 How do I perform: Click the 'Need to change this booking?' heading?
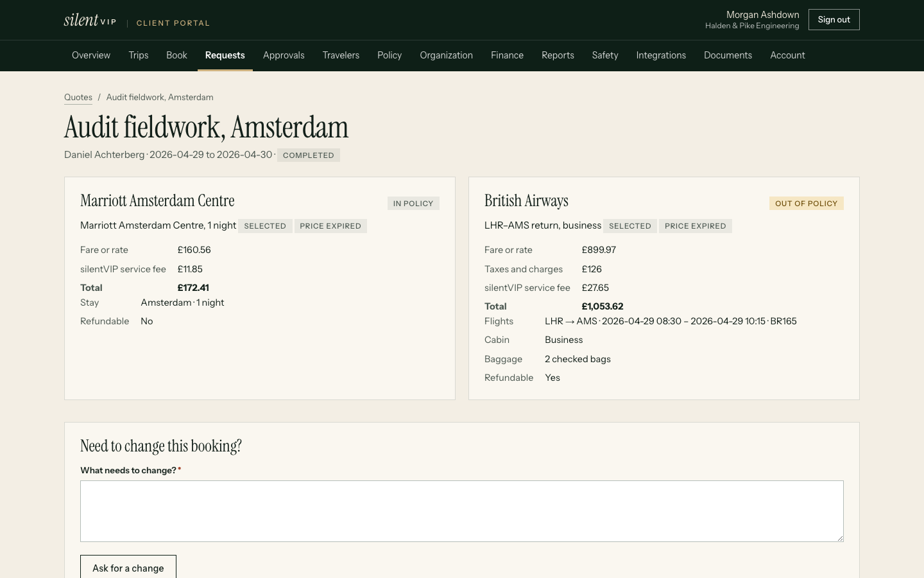161,446
